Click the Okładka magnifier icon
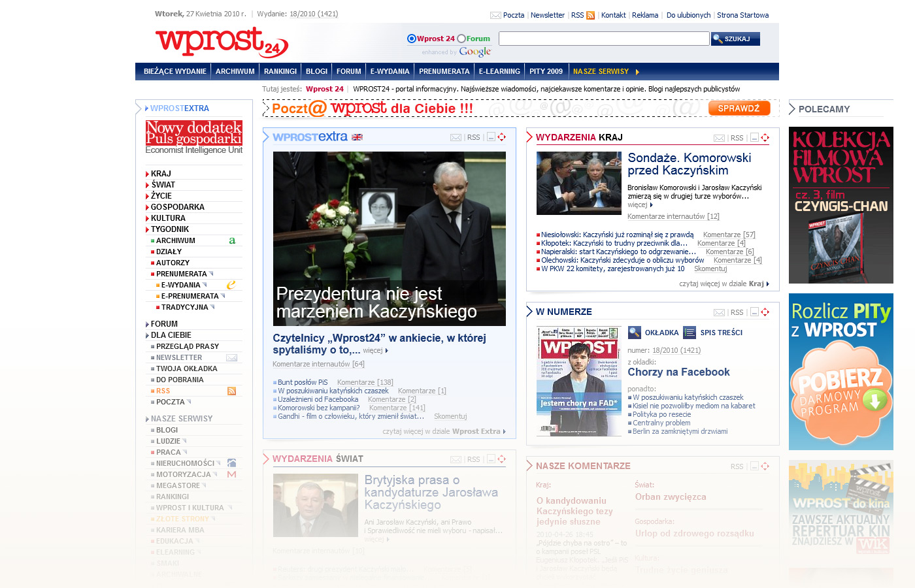 [x=635, y=333]
